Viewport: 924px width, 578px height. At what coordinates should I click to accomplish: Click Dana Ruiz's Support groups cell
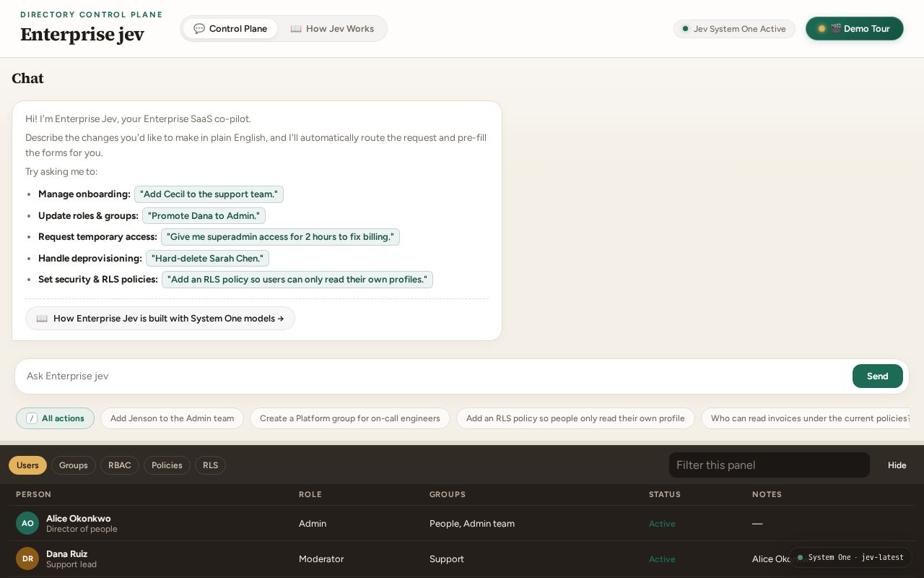coord(447,559)
